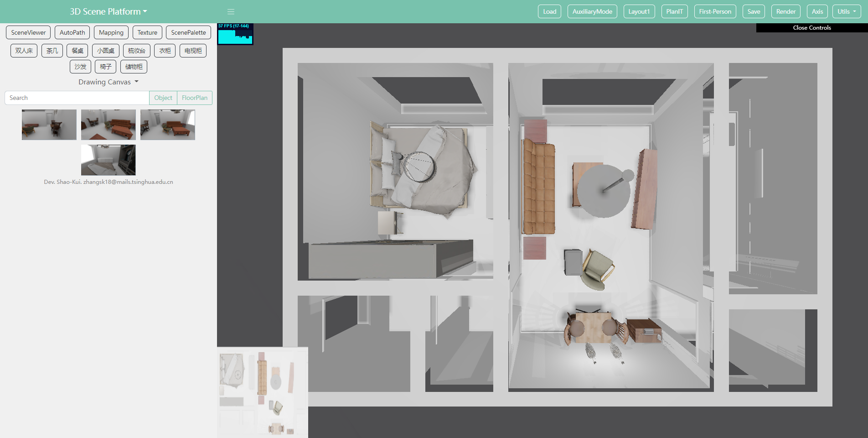Image resolution: width=868 pixels, height=438 pixels.
Task: Select the 梳妆台 category button
Action: tap(137, 51)
